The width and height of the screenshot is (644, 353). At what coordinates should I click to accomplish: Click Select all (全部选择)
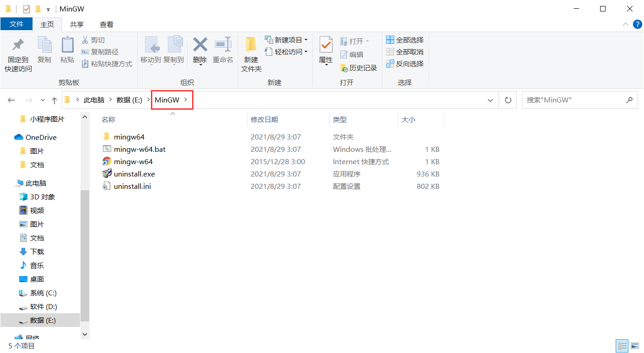point(405,40)
